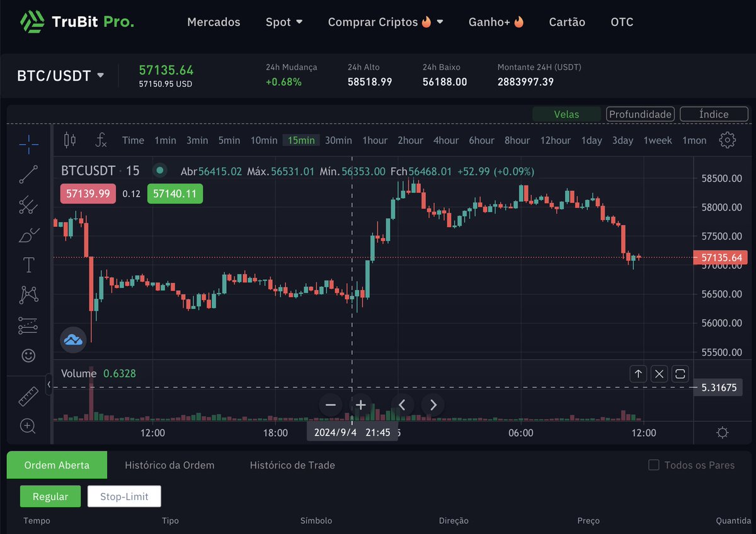756x534 pixels.
Task: Activate the magnifier zoom-in tool
Action: 28,426
